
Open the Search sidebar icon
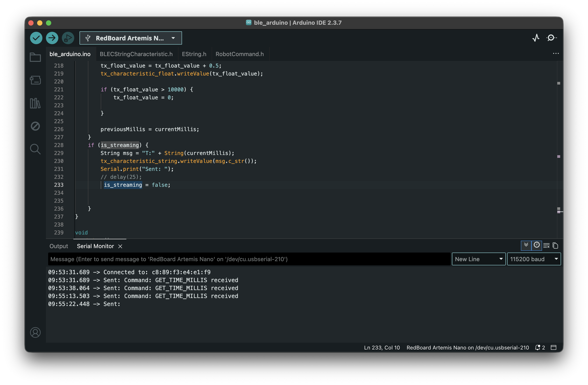point(35,149)
